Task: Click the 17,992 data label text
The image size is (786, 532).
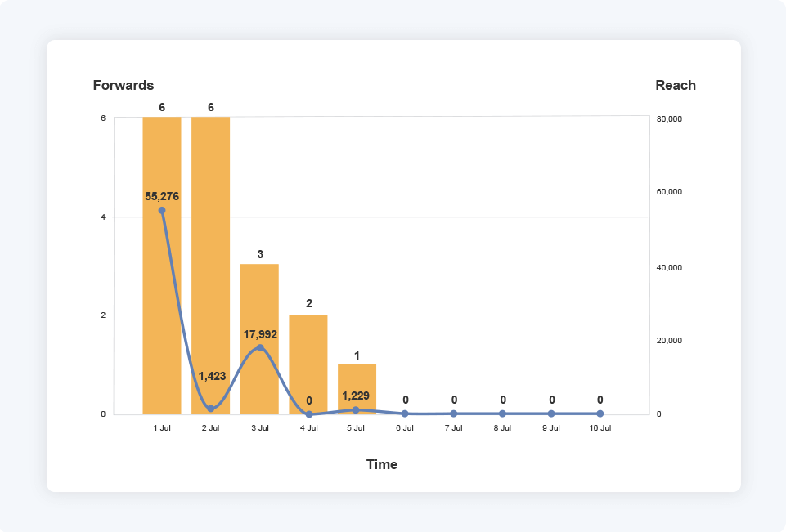Action: (260, 334)
